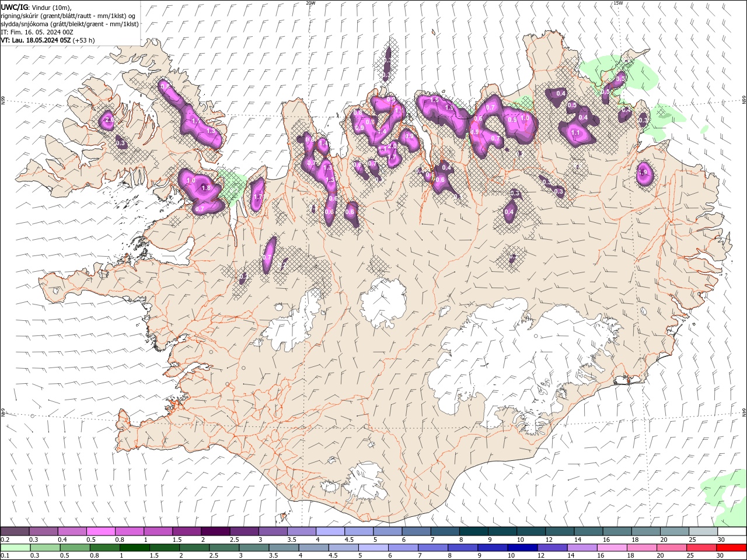Click the '2.5' number label in lower legend

(x=214, y=556)
